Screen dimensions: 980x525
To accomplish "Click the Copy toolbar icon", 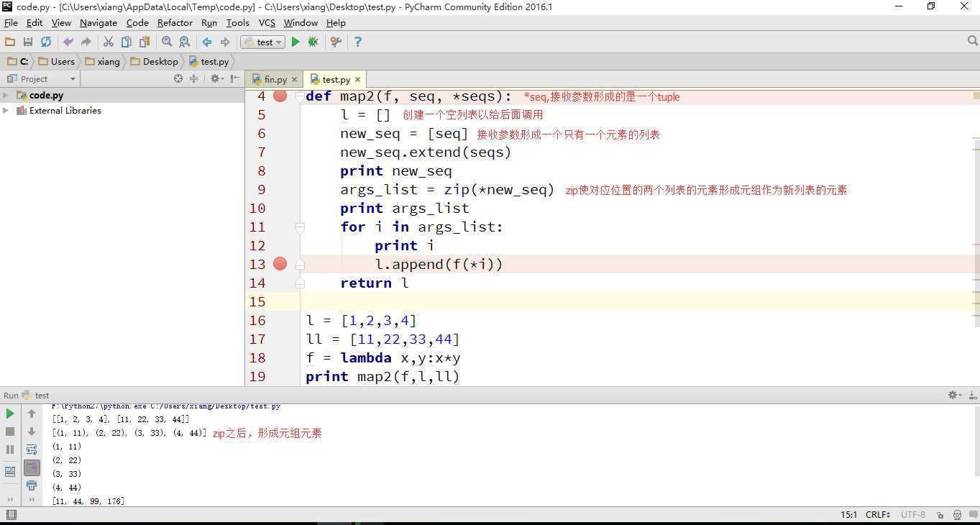I will 127,42.
